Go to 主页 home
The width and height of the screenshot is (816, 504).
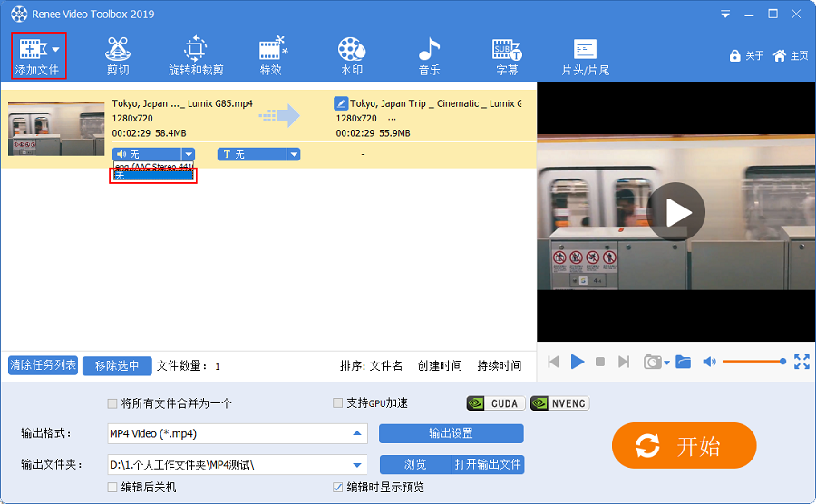coord(791,55)
